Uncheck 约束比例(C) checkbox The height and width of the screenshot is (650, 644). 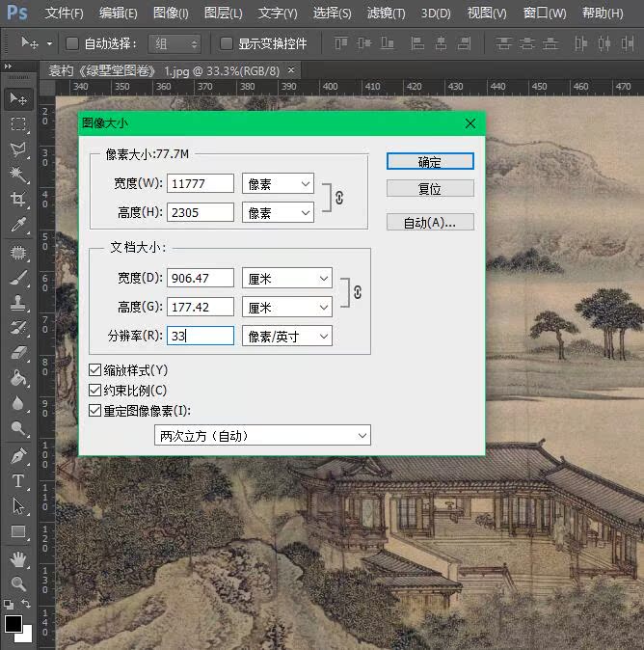tap(94, 390)
